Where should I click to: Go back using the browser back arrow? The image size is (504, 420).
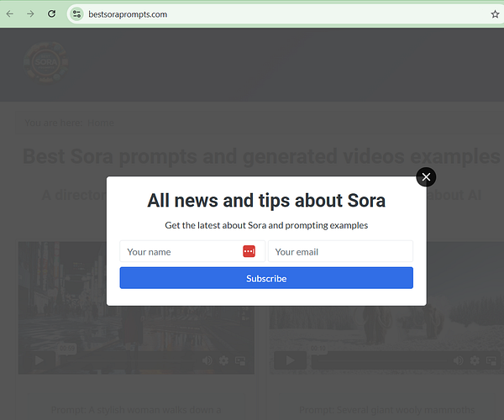coord(10,13)
